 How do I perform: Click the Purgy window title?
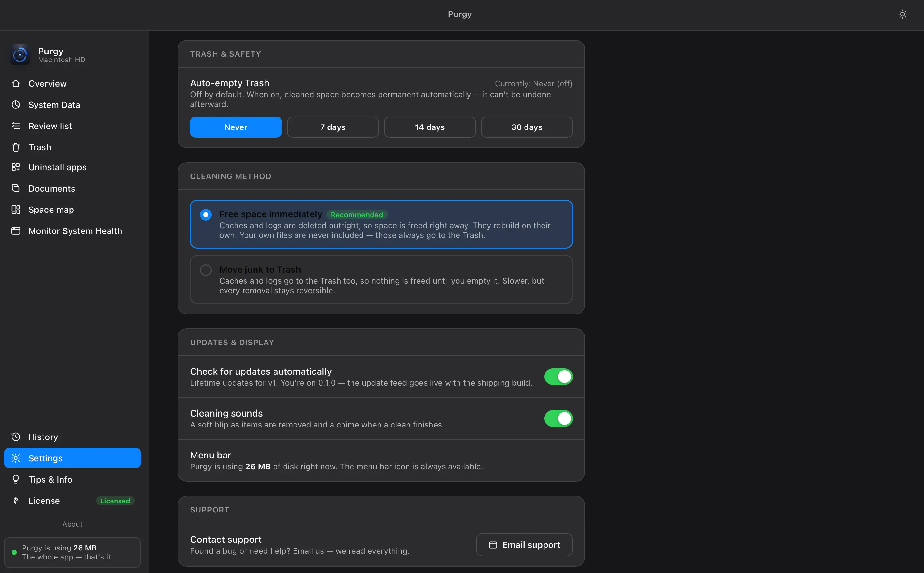click(460, 14)
